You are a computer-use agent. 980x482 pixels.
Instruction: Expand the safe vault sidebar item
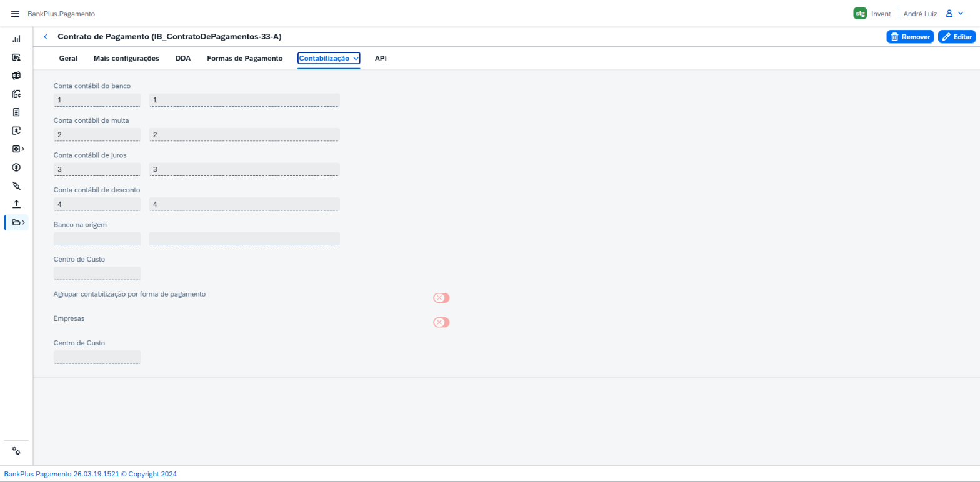tap(18, 149)
